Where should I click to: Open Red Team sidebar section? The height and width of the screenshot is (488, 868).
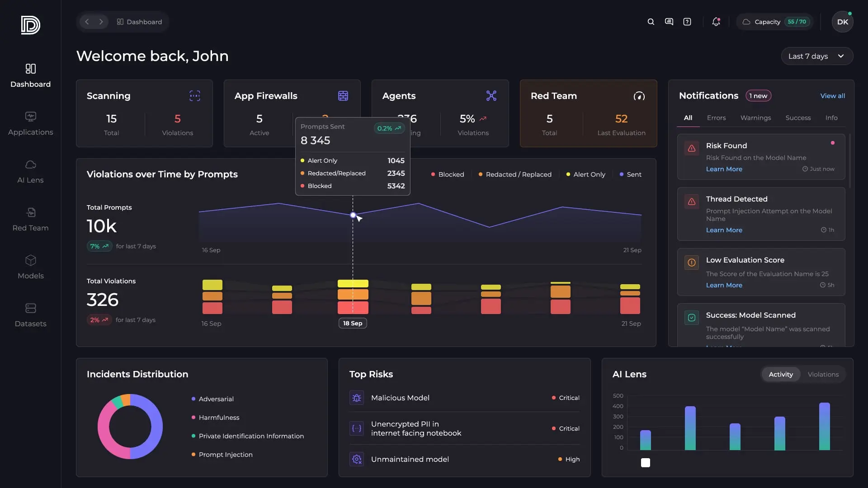click(x=30, y=219)
